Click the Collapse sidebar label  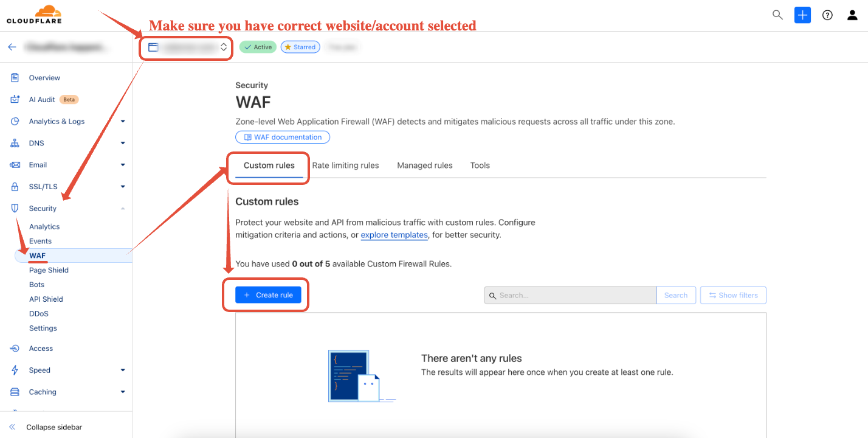point(54,427)
